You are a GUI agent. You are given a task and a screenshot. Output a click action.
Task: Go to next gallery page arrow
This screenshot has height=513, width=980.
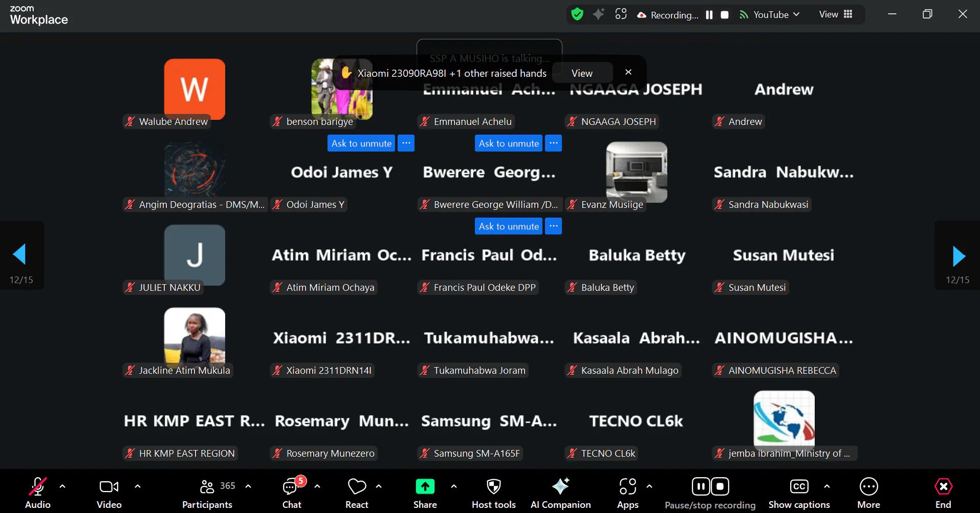(959, 255)
